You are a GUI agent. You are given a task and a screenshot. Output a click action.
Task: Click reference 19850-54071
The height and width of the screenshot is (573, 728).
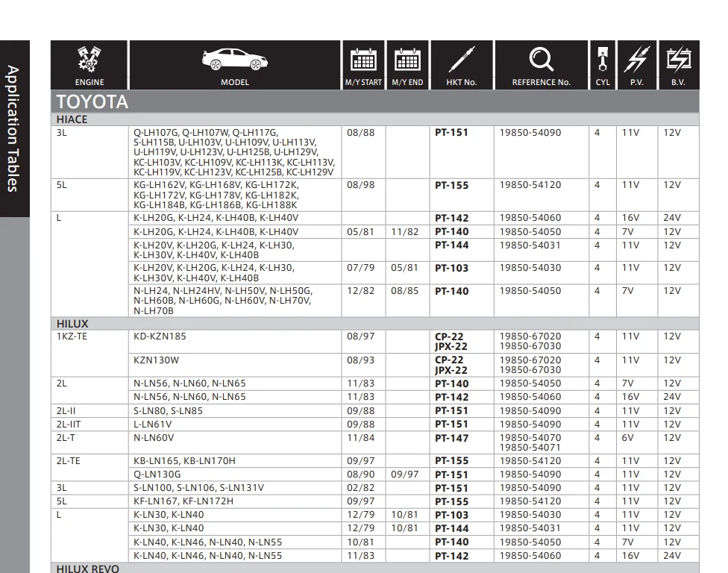530,447
